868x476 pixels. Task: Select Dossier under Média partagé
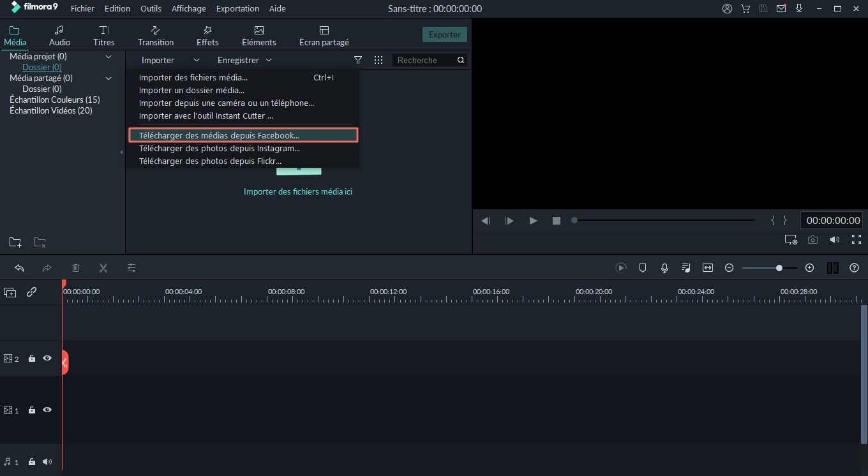42,89
